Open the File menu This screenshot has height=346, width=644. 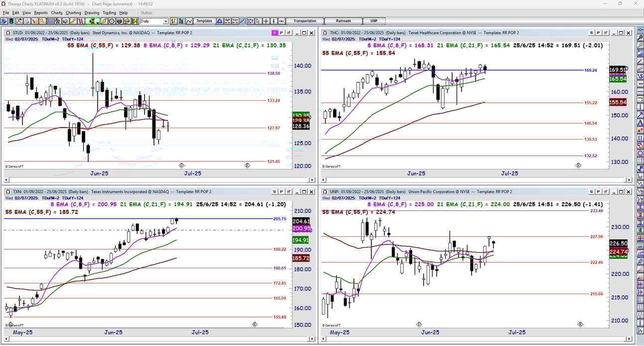coord(6,12)
